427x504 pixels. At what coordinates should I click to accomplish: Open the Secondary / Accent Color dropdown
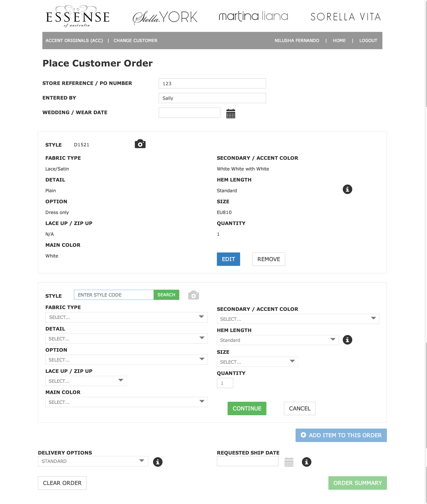click(298, 319)
